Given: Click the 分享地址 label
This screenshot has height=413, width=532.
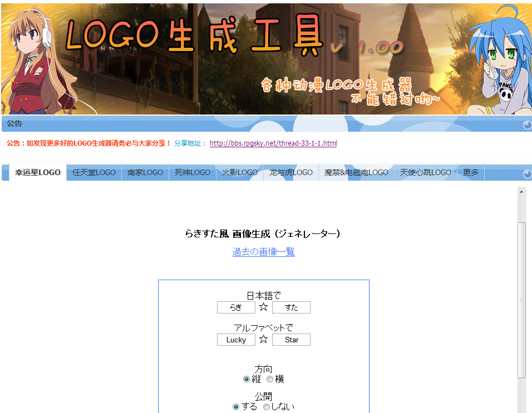Looking at the screenshot, I should (x=190, y=143).
